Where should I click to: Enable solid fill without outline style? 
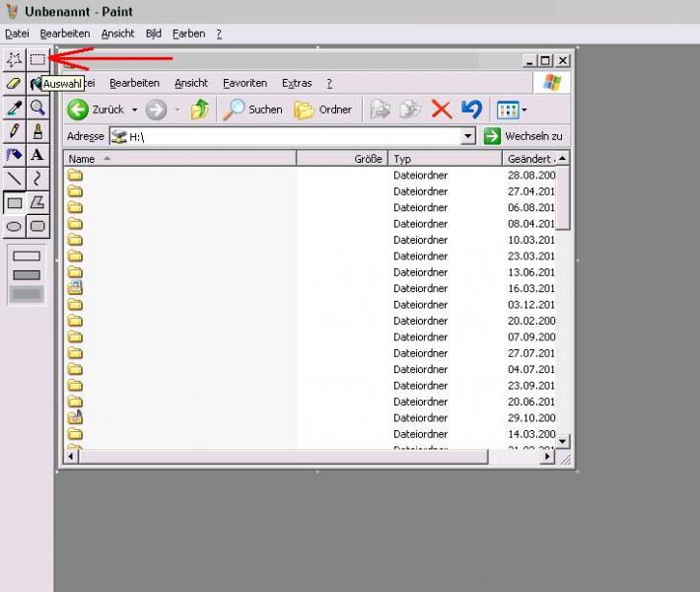coord(27,293)
